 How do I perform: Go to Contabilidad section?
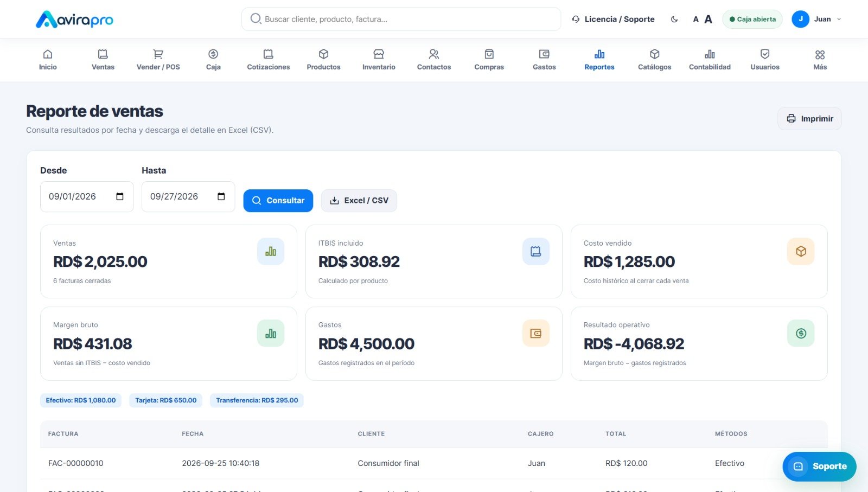coord(710,60)
